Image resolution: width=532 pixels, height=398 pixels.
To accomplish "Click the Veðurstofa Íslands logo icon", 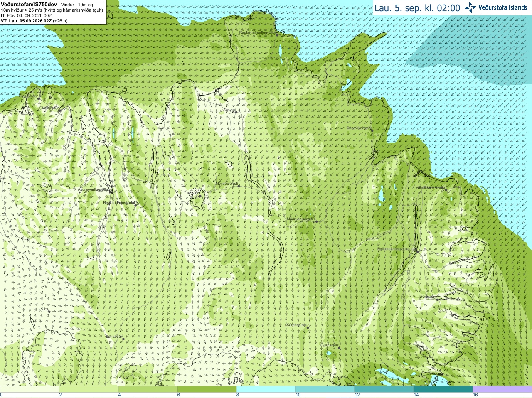I will point(470,7).
